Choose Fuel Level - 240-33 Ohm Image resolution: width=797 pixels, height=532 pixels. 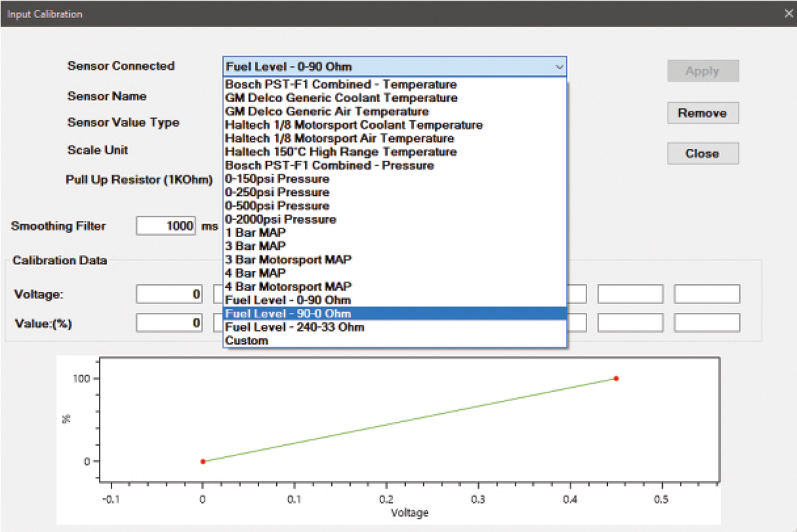[395, 327]
